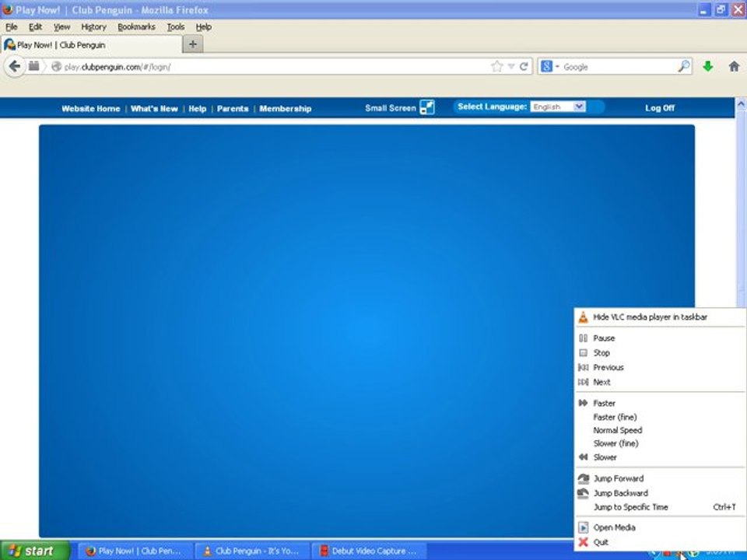Select Jump to Specific Time entry
747x560 pixels.
(x=660, y=507)
